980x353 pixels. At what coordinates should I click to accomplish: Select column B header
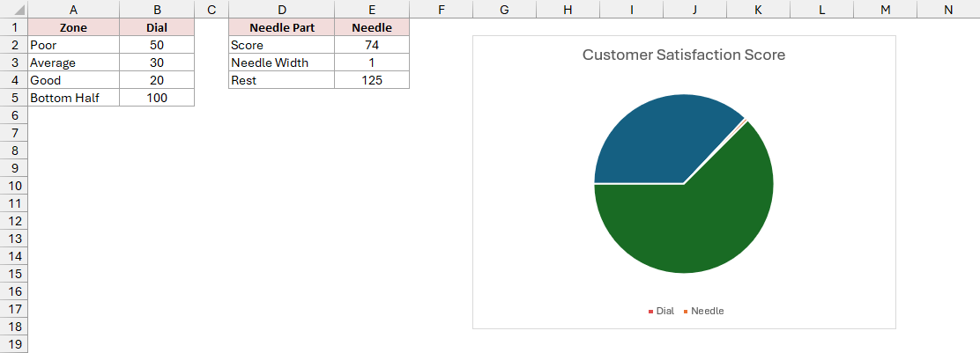[157, 10]
